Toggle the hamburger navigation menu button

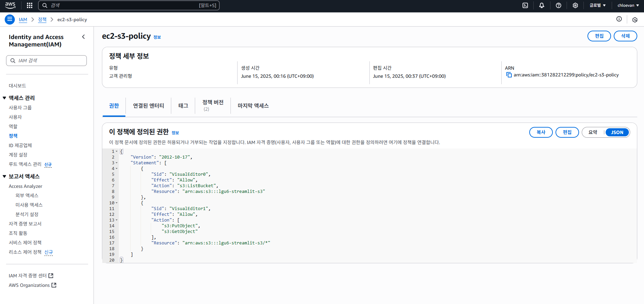coord(10,20)
